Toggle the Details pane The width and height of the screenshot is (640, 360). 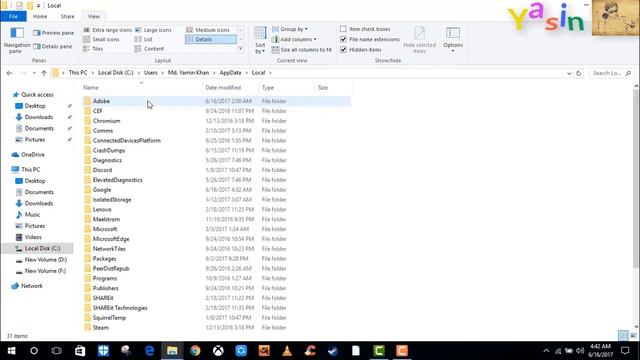click(53, 47)
